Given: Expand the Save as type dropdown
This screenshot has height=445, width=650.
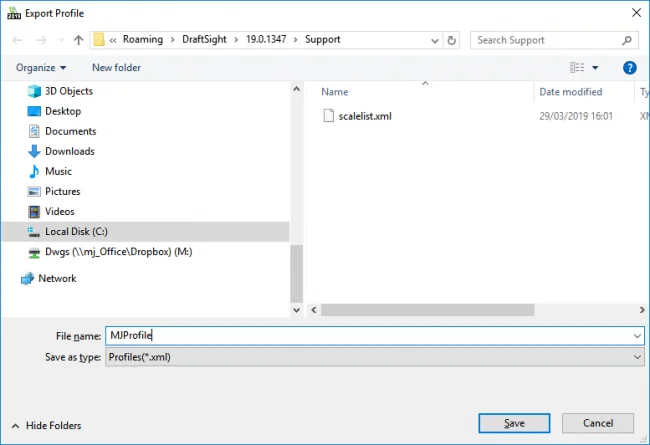Looking at the screenshot, I should tap(637, 356).
